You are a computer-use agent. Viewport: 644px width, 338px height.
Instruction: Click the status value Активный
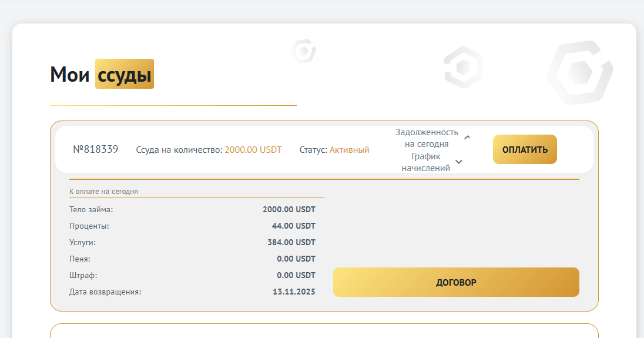click(x=349, y=150)
